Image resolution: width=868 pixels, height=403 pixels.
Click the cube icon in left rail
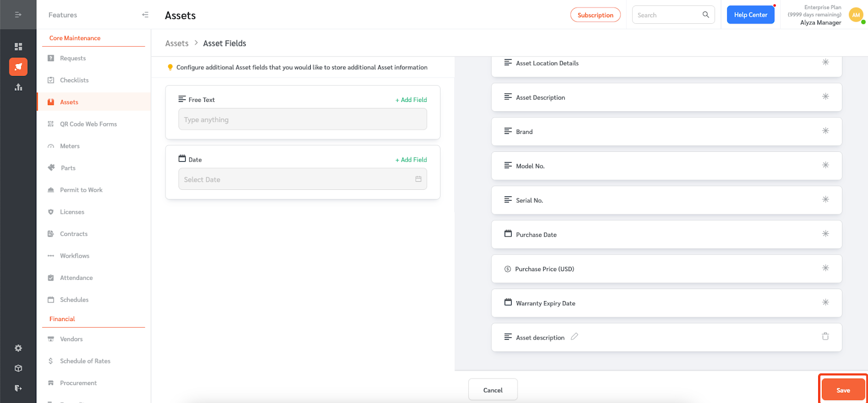pos(18,368)
